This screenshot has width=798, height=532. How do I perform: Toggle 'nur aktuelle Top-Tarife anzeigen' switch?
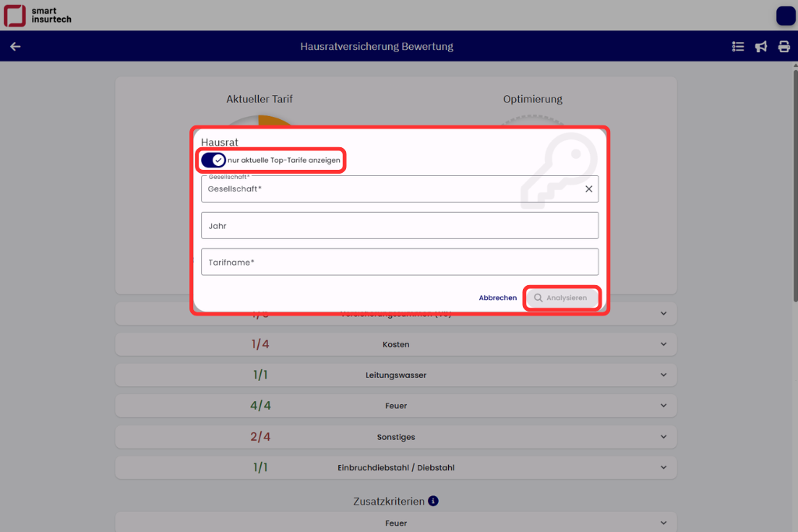(x=214, y=160)
